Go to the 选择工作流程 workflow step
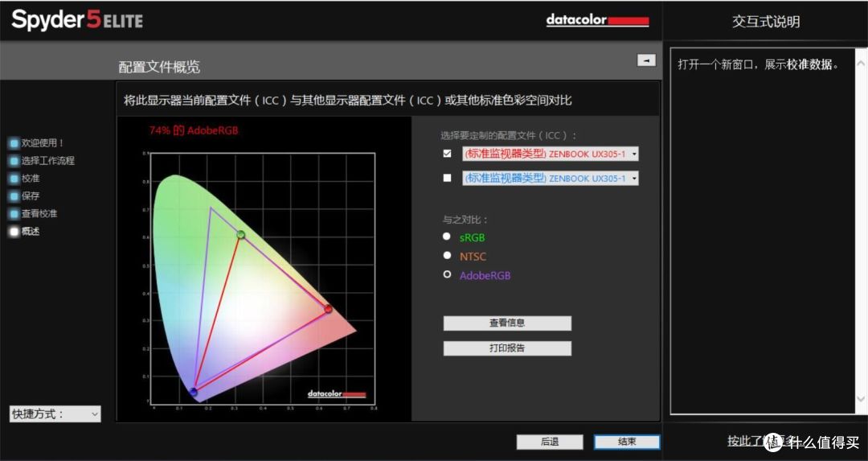This screenshot has width=868, height=461. tap(47, 161)
